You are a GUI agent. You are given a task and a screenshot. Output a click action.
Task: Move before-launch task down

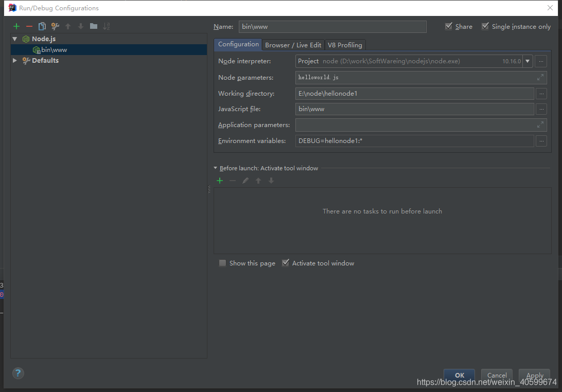(x=271, y=181)
